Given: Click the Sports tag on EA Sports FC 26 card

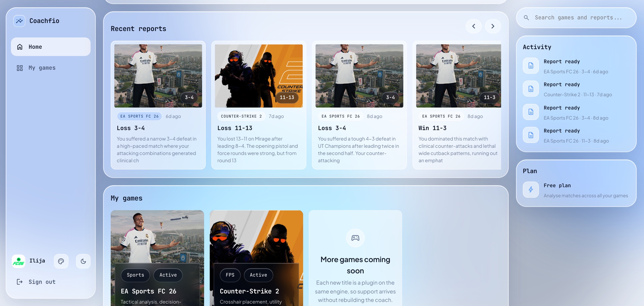Looking at the screenshot, I should point(136,275).
